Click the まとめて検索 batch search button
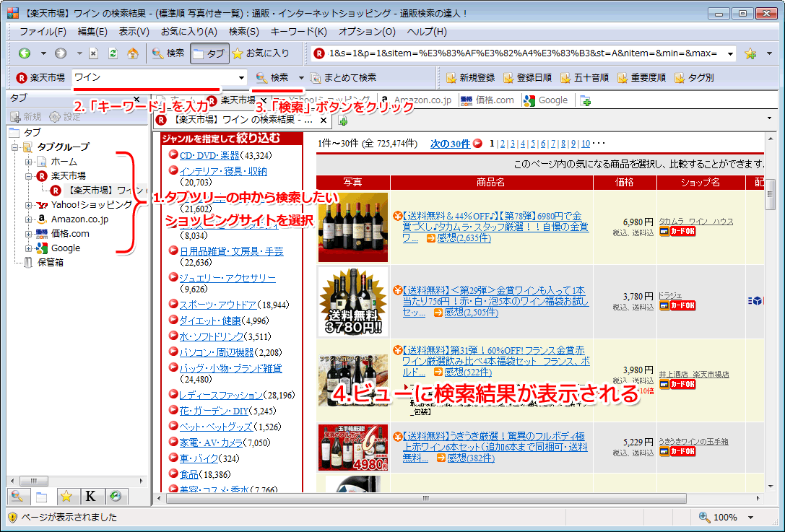 click(x=344, y=77)
